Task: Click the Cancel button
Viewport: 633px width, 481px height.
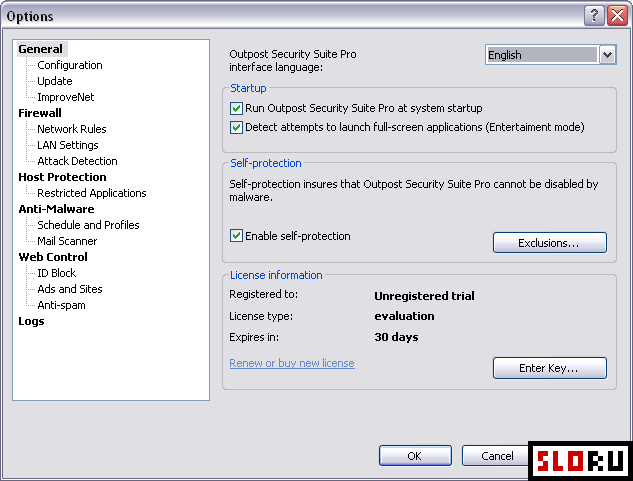Action: click(497, 456)
